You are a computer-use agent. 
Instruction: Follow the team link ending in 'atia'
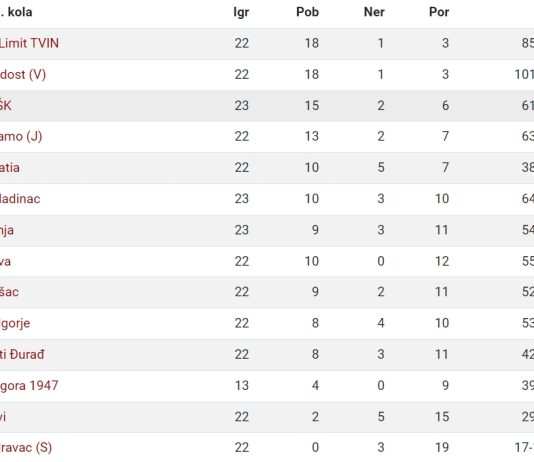click(x=10, y=168)
